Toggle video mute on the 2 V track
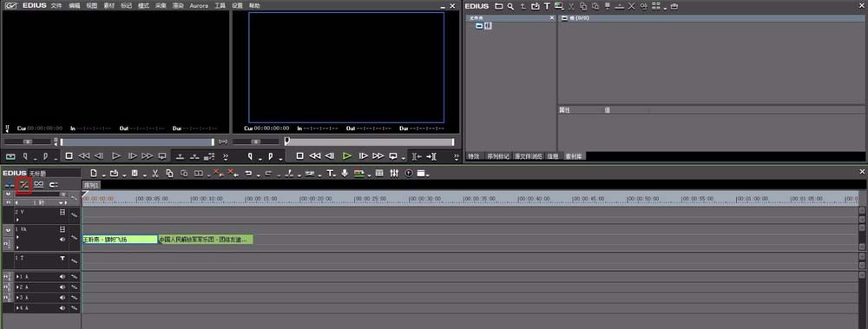Image resolution: width=868 pixels, height=329 pixels. tap(62, 212)
